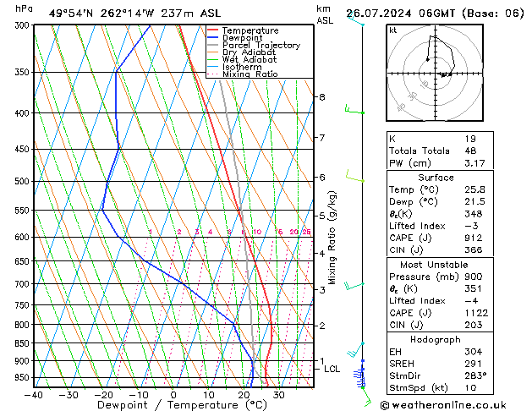Screen dimensions: 532x411
Task: Click the "Hodograph" section heading in the table
Action: [436, 339]
